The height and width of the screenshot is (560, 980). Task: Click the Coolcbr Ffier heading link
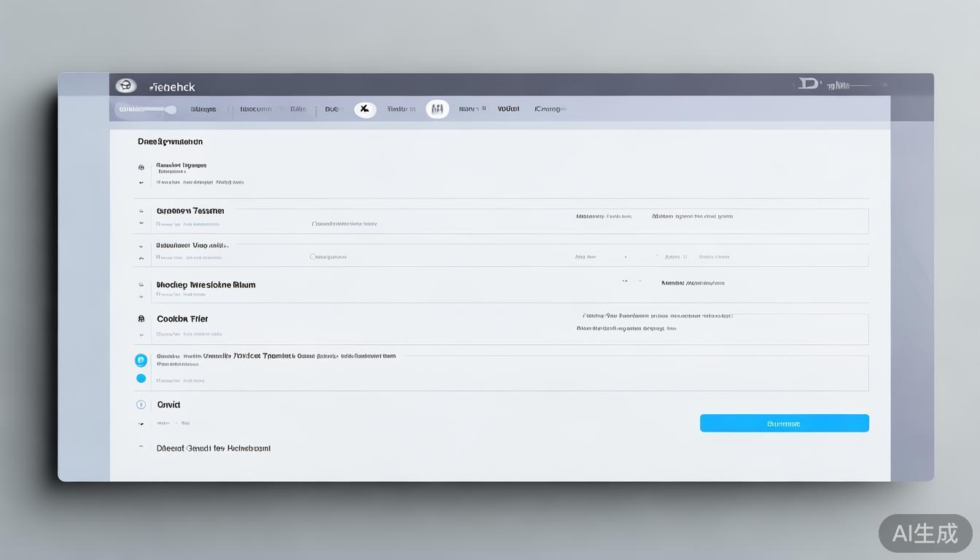pyautogui.click(x=182, y=319)
